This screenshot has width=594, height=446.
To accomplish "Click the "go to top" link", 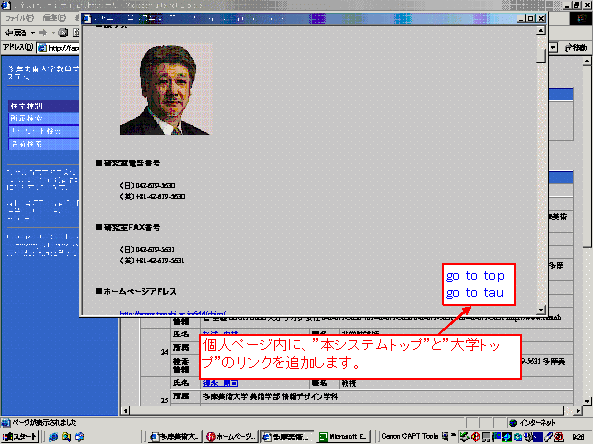I will (x=475, y=275).
